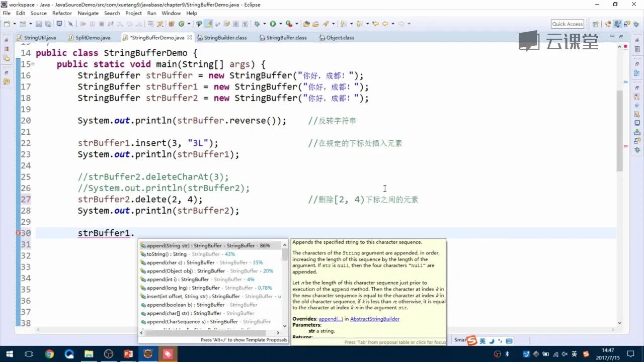Viewport: 644px width, 362px height.
Task: Click the New wizard icon in the toolbar
Action: tap(6, 24)
